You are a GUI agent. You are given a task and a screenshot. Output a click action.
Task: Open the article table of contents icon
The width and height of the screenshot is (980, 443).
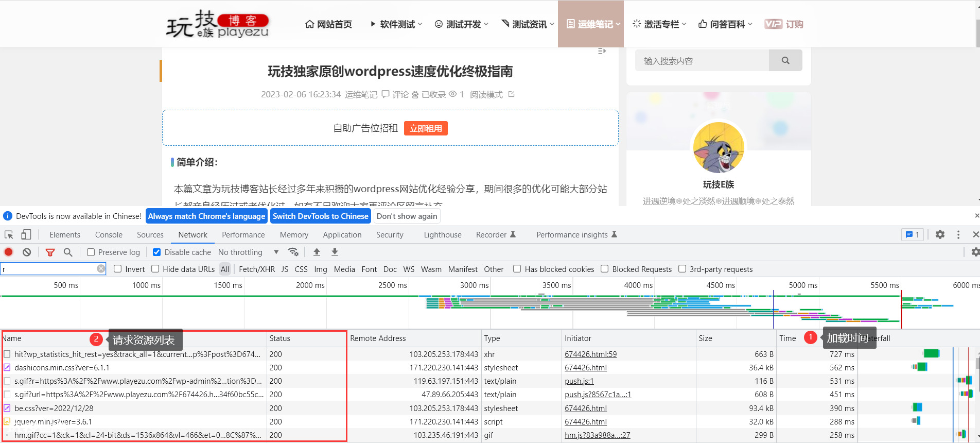pos(602,51)
